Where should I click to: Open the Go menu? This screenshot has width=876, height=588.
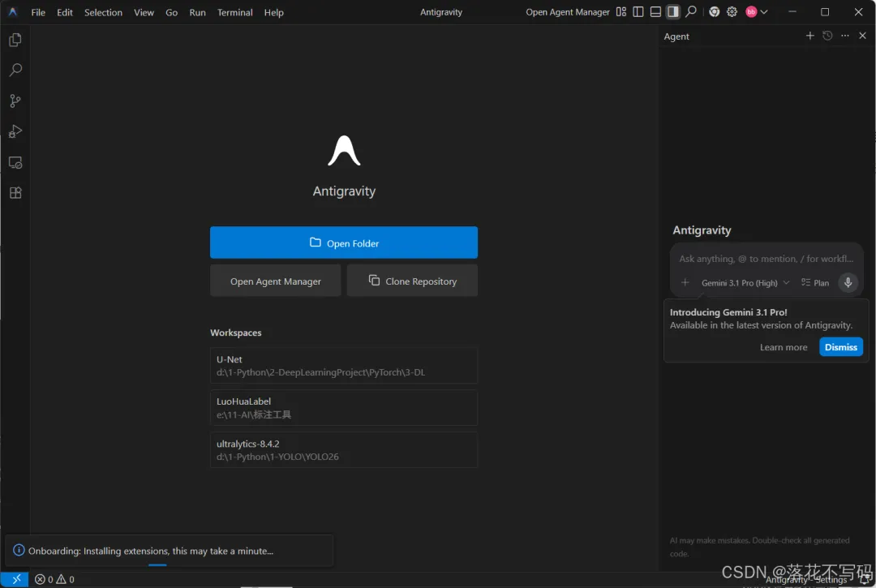171,12
